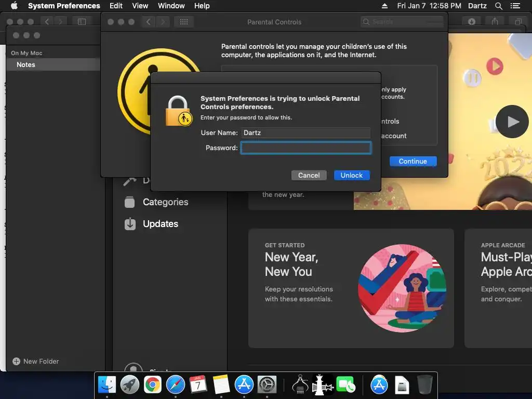Open System Information chip icon in Dock
This screenshot has height=399, width=532.
[300, 384]
